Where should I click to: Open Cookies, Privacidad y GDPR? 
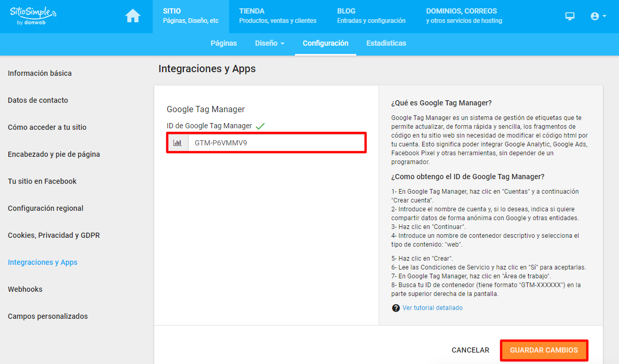click(x=53, y=235)
